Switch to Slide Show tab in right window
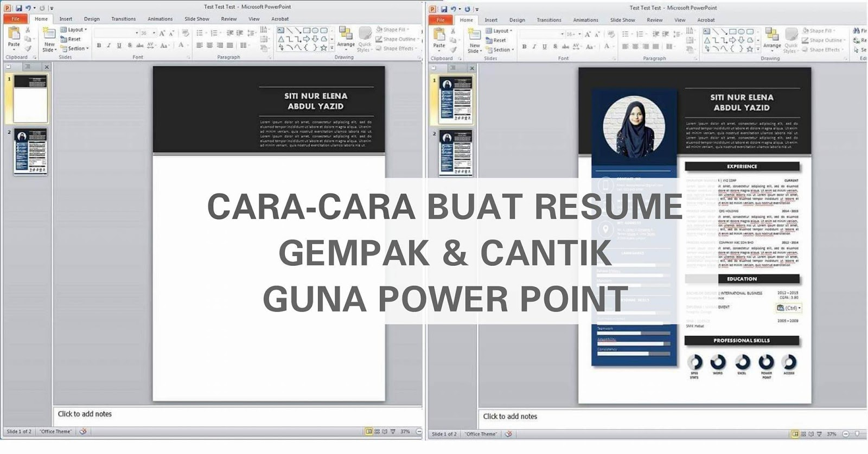 point(622,20)
